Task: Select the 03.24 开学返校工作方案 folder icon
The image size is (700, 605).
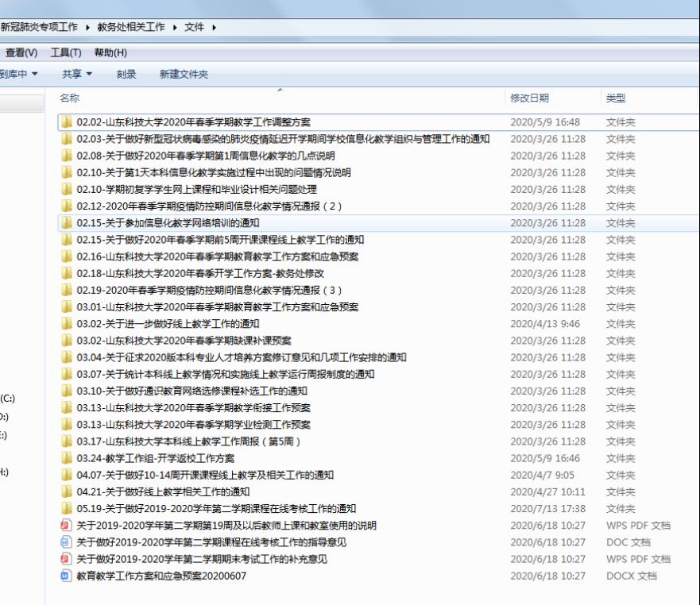Action: [67, 458]
